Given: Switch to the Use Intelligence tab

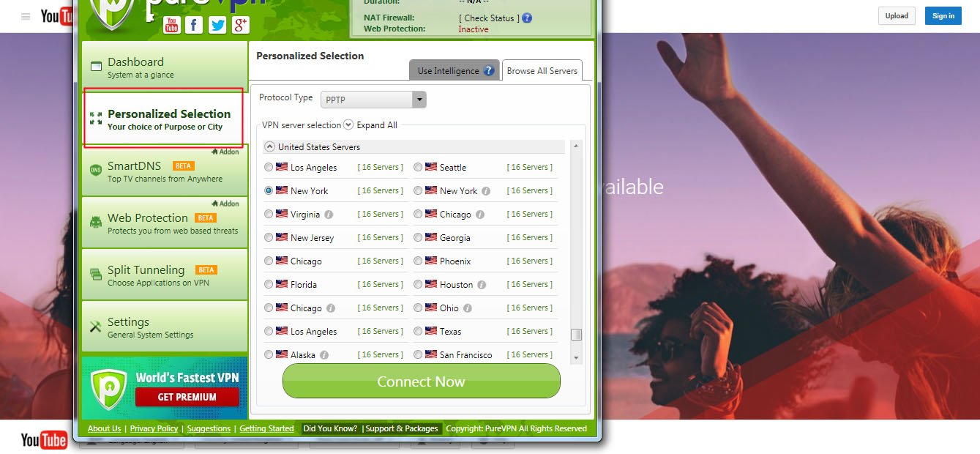Looking at the screenshot, I should tap(455, 70).
